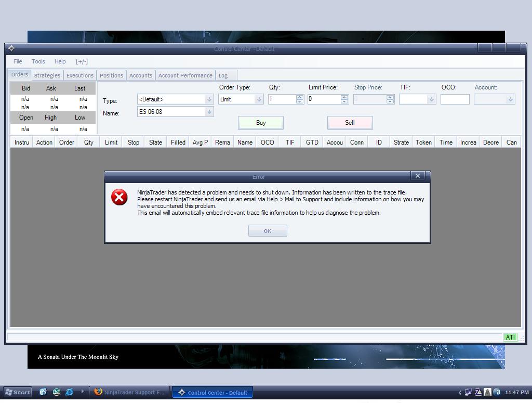Click the Token column header
The height and width of the screenshot is (403, 532).
(424, 142)
